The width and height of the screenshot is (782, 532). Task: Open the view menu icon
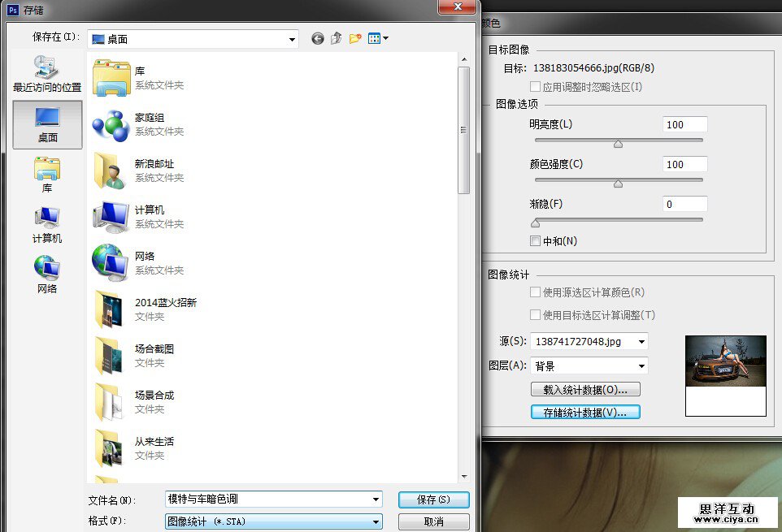(x=378, y=38)
